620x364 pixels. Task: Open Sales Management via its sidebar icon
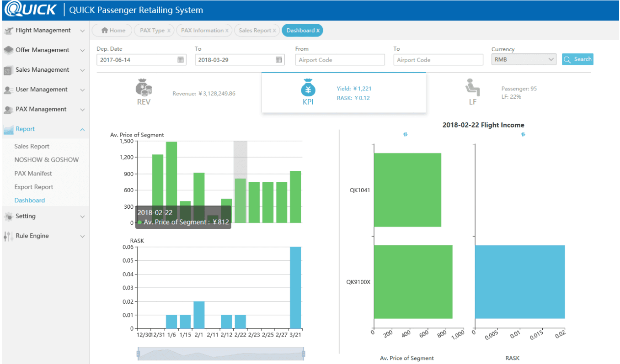coord(9,69)
